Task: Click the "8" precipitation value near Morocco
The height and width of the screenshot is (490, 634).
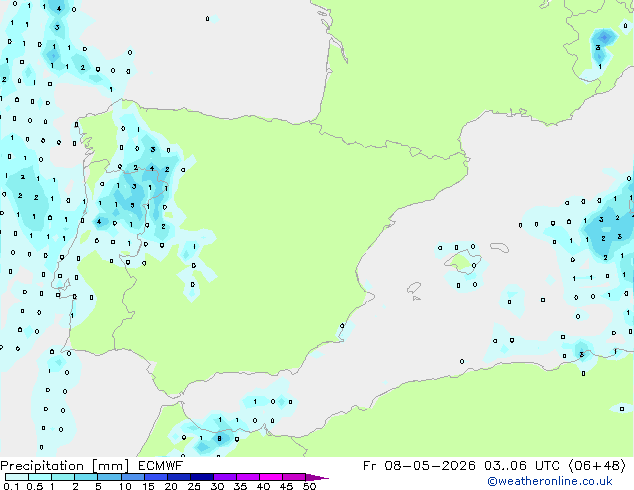Action: pyautogui.click(x=220, y=438)
